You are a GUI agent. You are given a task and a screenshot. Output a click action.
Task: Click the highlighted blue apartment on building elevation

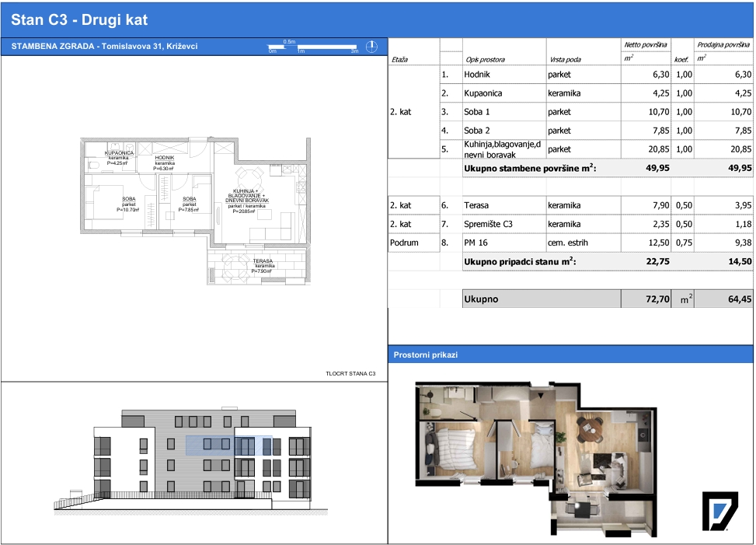click(x=229, y=445)
